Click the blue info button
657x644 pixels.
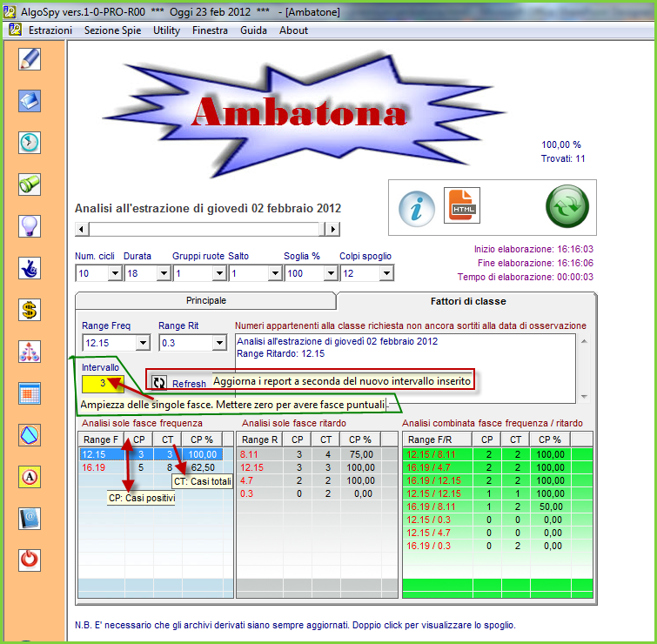[416, 208]
